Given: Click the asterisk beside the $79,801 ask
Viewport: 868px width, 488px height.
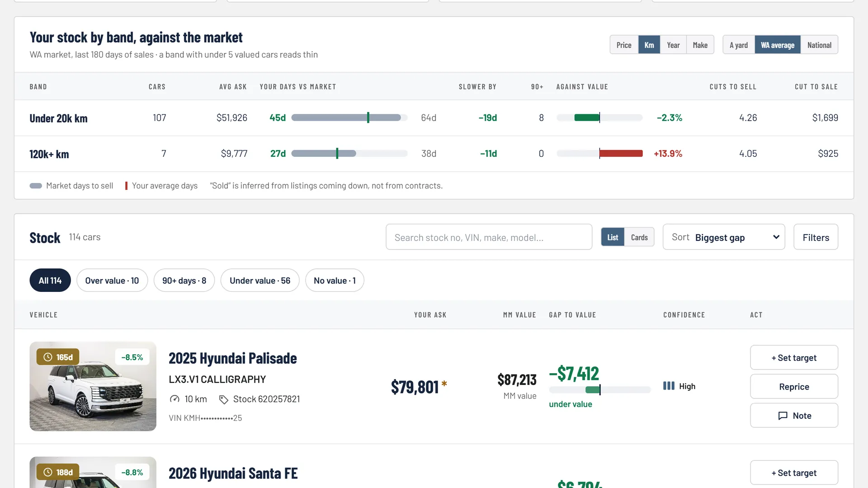Looking at the screenshot, I should 444,384.
